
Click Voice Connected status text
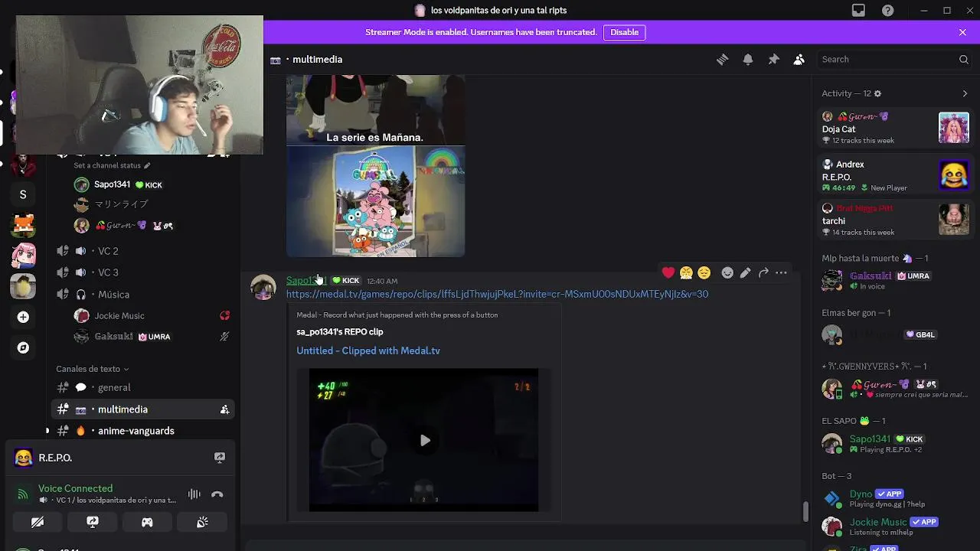pos(75,488)
